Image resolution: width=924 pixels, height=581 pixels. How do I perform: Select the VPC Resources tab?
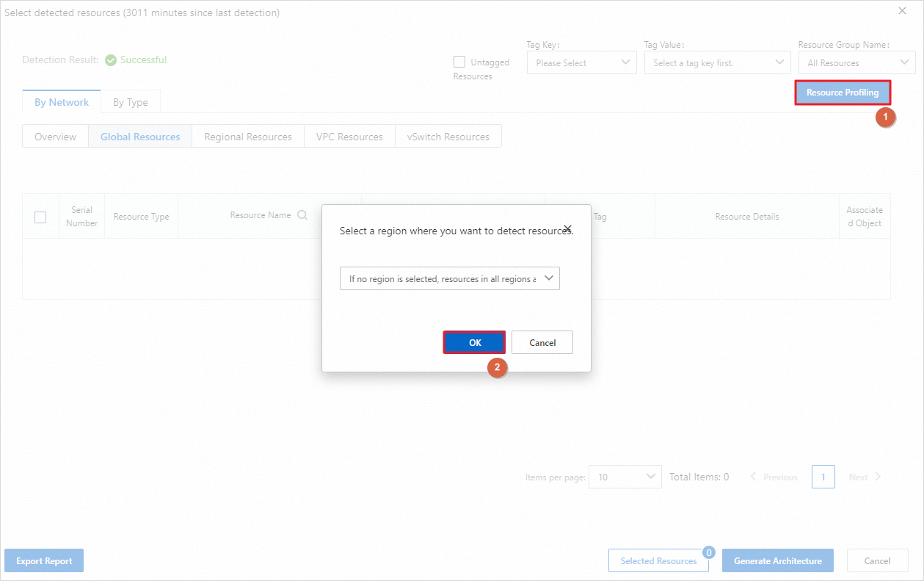[x=349, y=137]
